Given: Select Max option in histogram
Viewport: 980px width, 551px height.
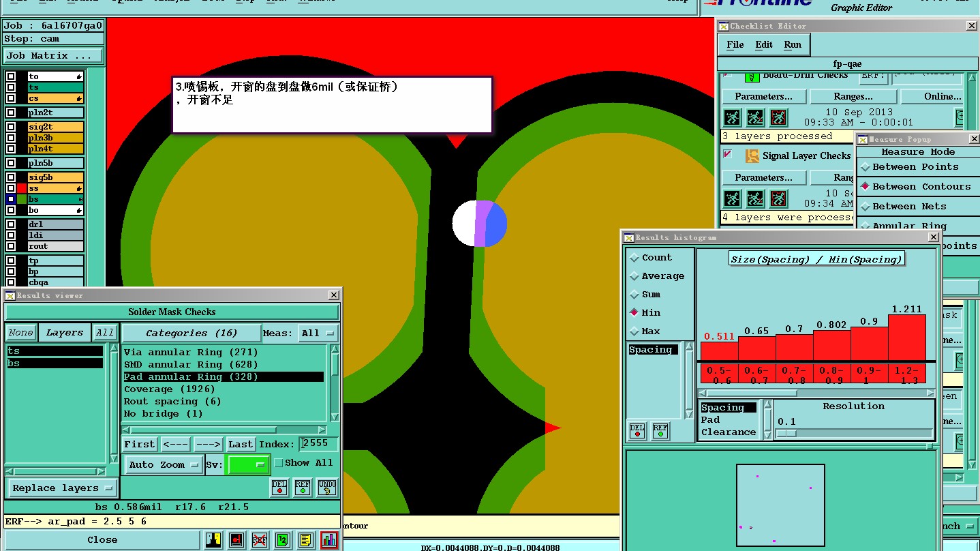Looking at the screenshot, I should [634, 331].
